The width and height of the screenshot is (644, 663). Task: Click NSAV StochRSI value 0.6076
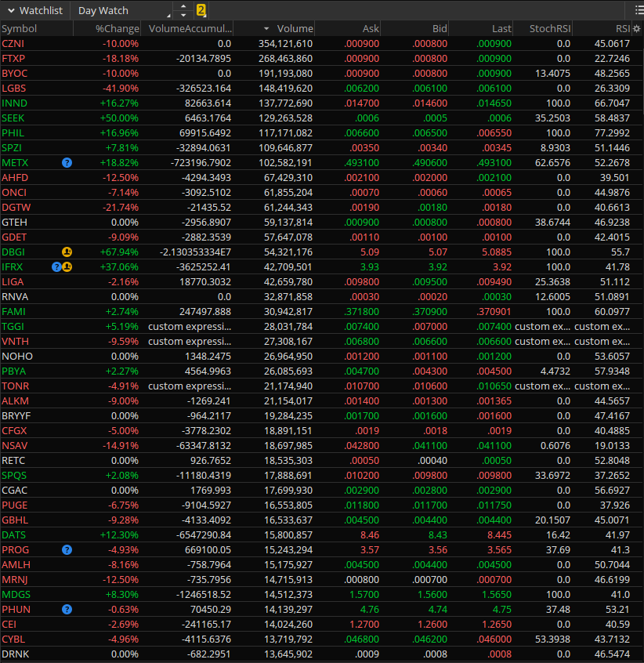[555, 446]
